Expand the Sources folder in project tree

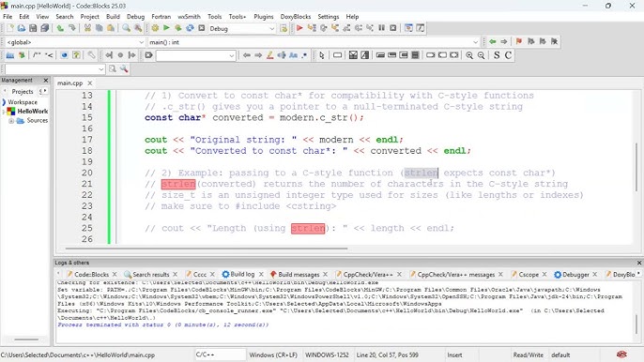pyautogui.click(x=11, y=121)
